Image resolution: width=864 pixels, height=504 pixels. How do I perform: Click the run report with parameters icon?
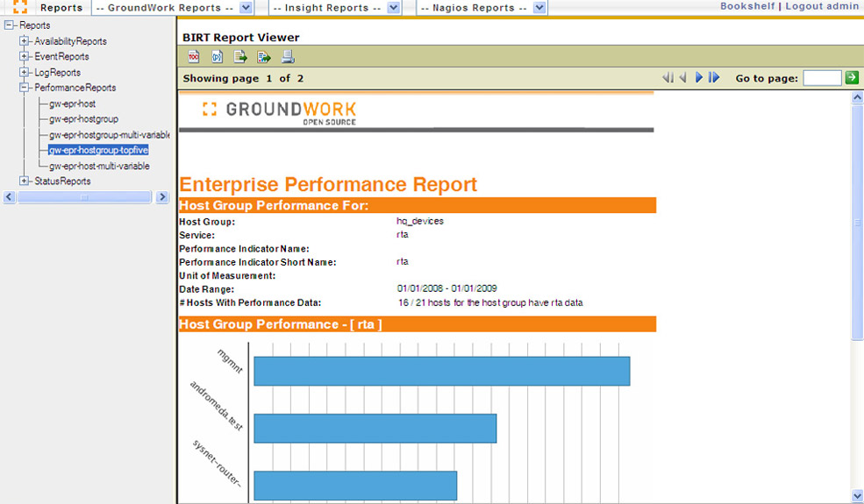click(x=218, y=57)
